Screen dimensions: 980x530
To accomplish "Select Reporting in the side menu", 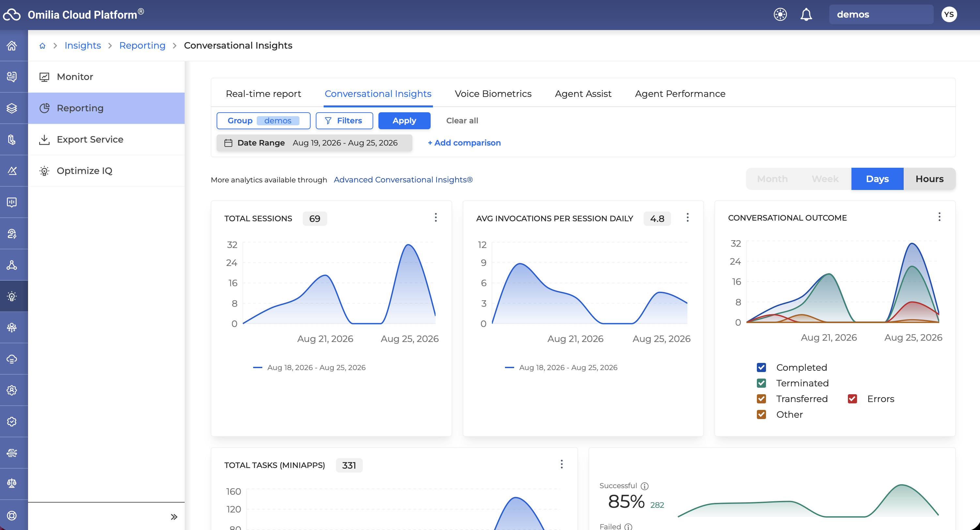I will pyautogui.click(x=106, y=108).
